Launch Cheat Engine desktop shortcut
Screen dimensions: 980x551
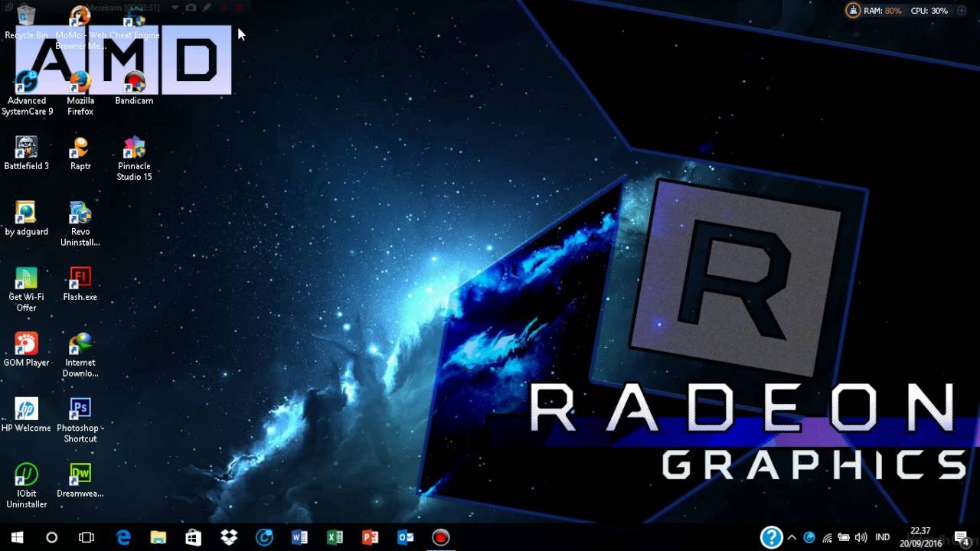click(x=134, y=23)
